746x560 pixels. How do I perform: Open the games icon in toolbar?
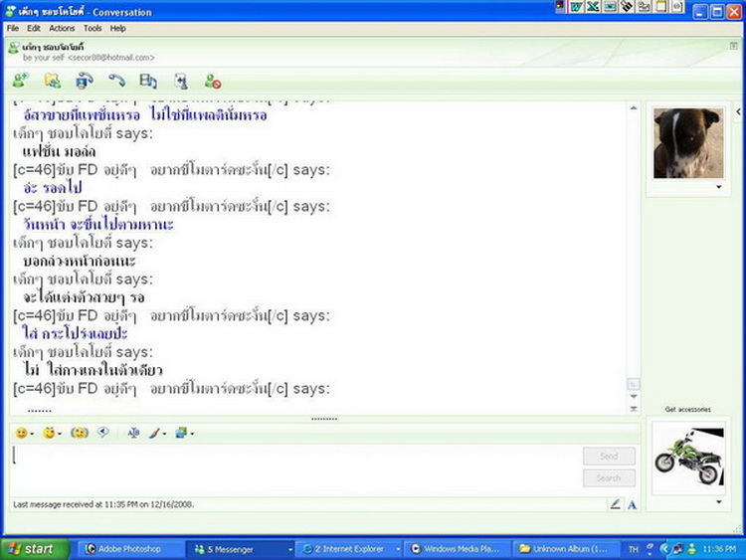coord(180,82)
